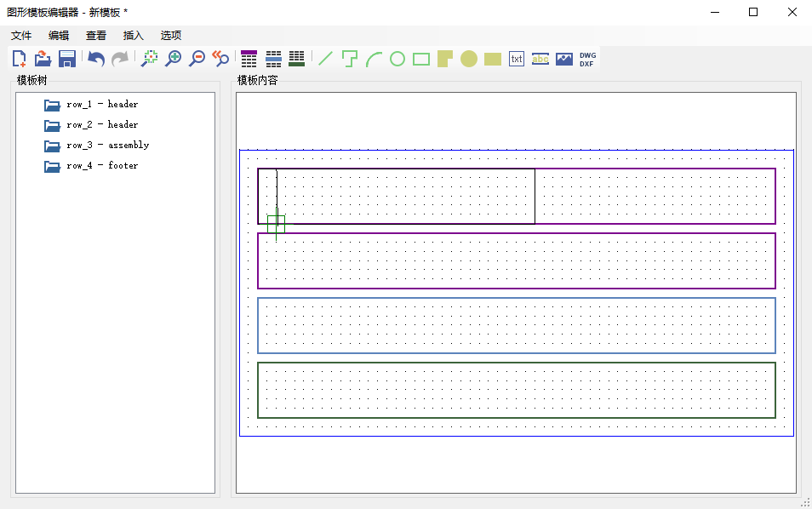Select the Polyline drawing tool
Screen dimensions: 812x509
pos(350,59)
